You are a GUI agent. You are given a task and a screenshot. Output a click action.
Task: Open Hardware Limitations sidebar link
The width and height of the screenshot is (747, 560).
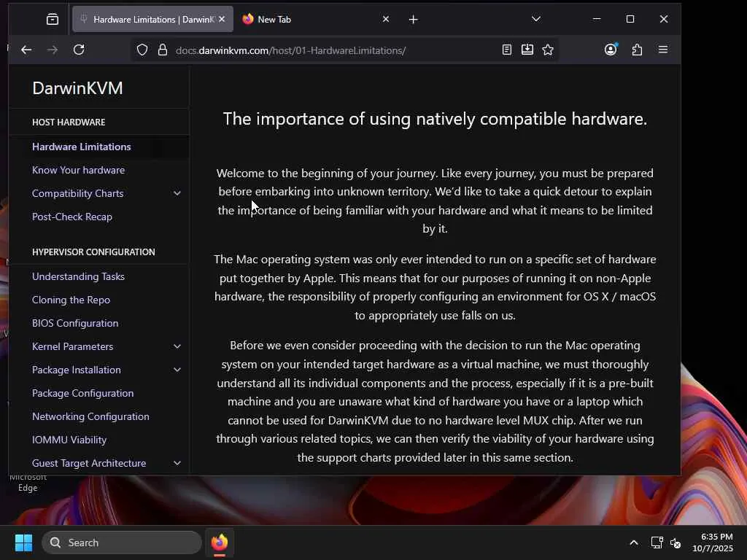point(82,147)
